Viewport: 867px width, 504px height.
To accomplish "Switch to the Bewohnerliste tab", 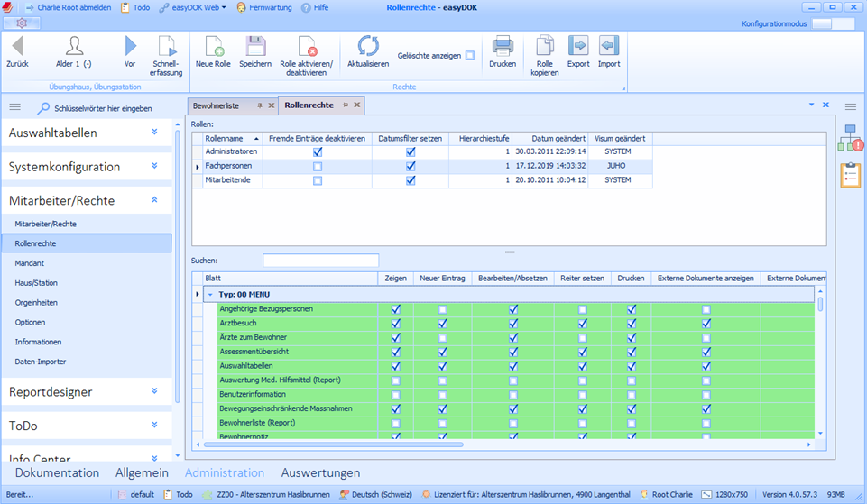I will tap(217, 105).
